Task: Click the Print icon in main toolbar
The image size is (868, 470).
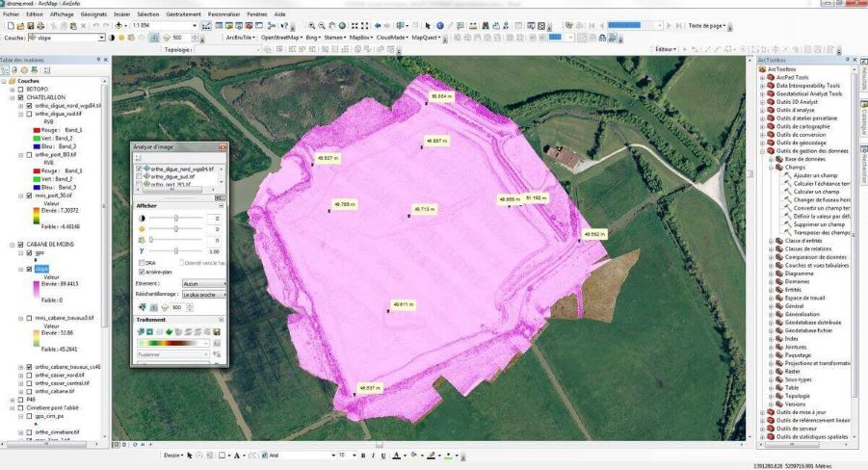Action: tap(40, 26)
